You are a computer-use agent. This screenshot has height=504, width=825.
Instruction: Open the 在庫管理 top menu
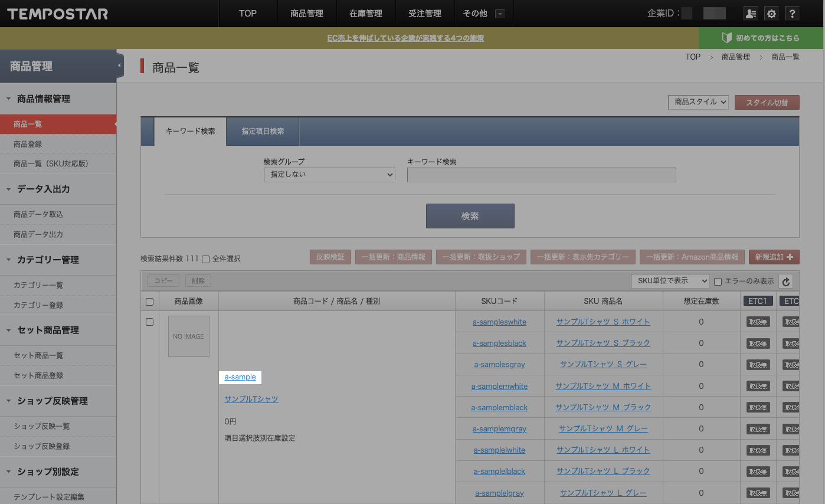366,14
